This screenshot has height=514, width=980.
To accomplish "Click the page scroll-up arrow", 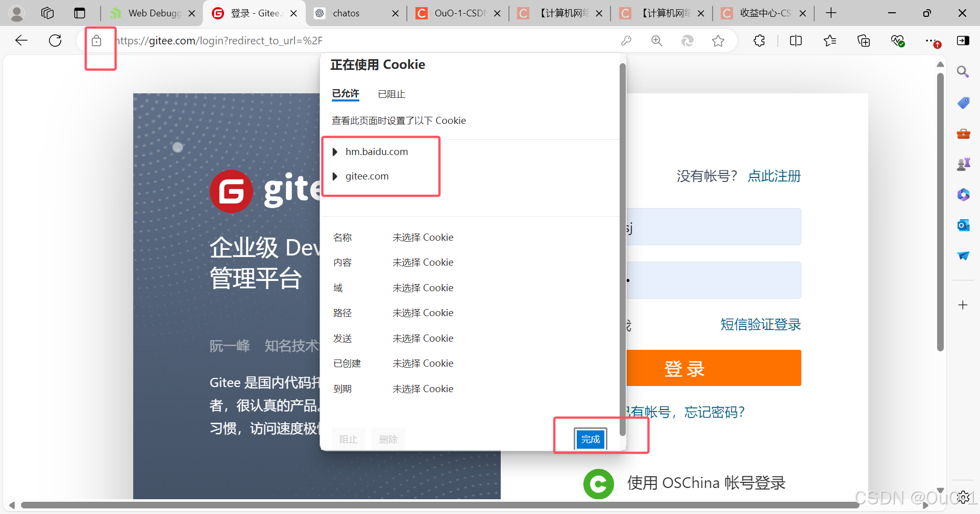I will point(940,64).
